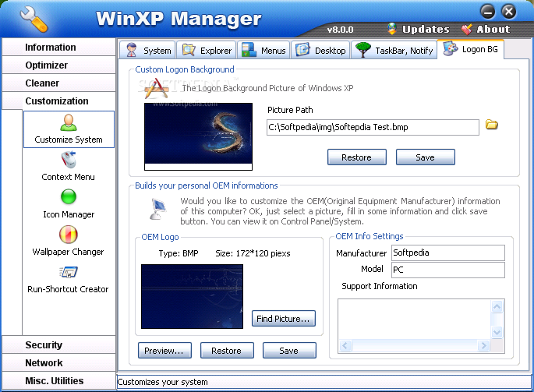The width and height of the screenshot is (534, 392).
Task: Click the 'Type: BMP' label
Action: tap(179, 253)
